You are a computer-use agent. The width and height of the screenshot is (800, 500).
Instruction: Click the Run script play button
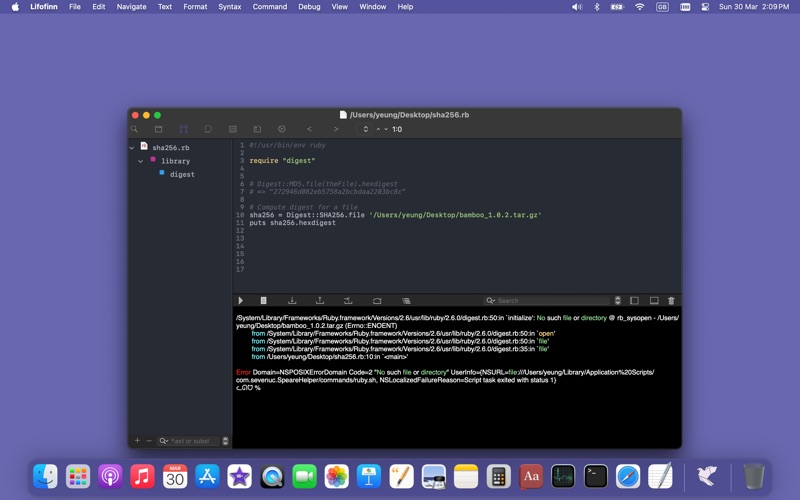point(240,300)
